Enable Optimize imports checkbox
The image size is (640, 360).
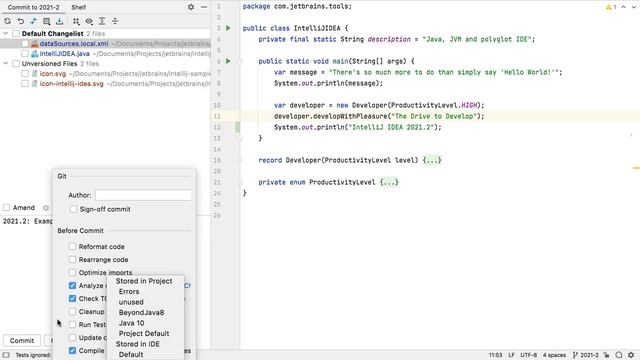coord(72,272)
